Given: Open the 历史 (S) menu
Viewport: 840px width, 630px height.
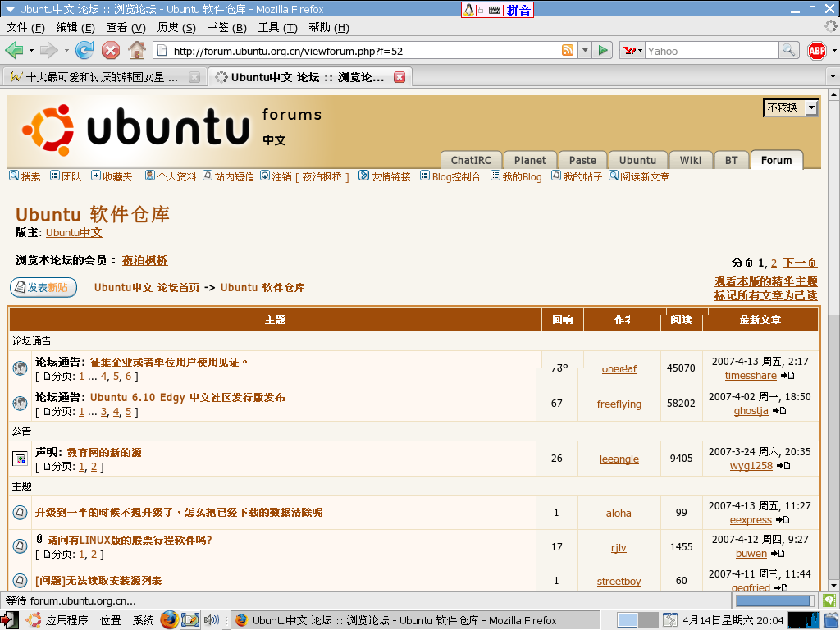Looking at the screenshot, I should point(176,27).
